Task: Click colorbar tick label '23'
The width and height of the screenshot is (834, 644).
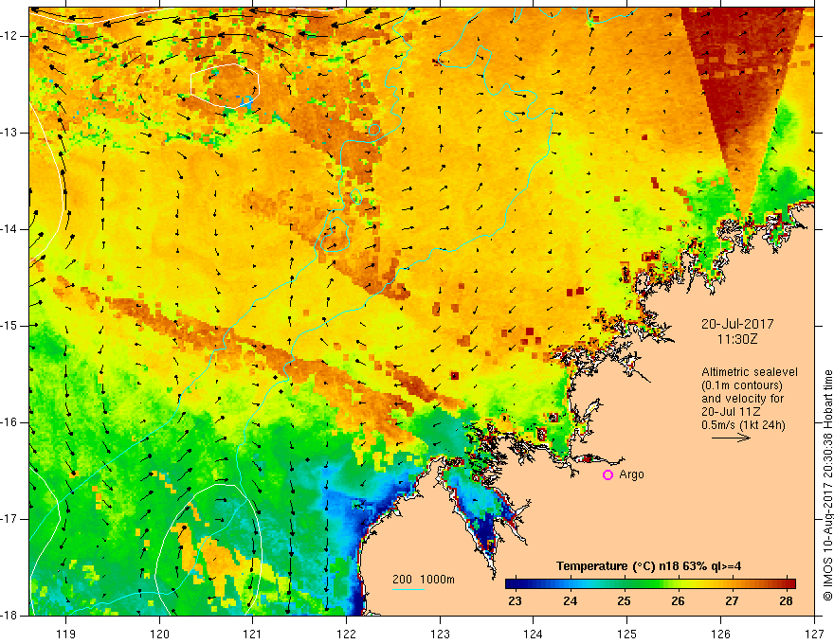Action: pos(515,601)
